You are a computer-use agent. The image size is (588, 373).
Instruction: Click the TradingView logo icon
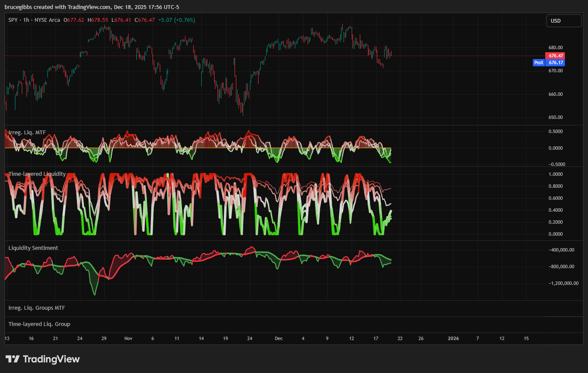click(12, 359)
